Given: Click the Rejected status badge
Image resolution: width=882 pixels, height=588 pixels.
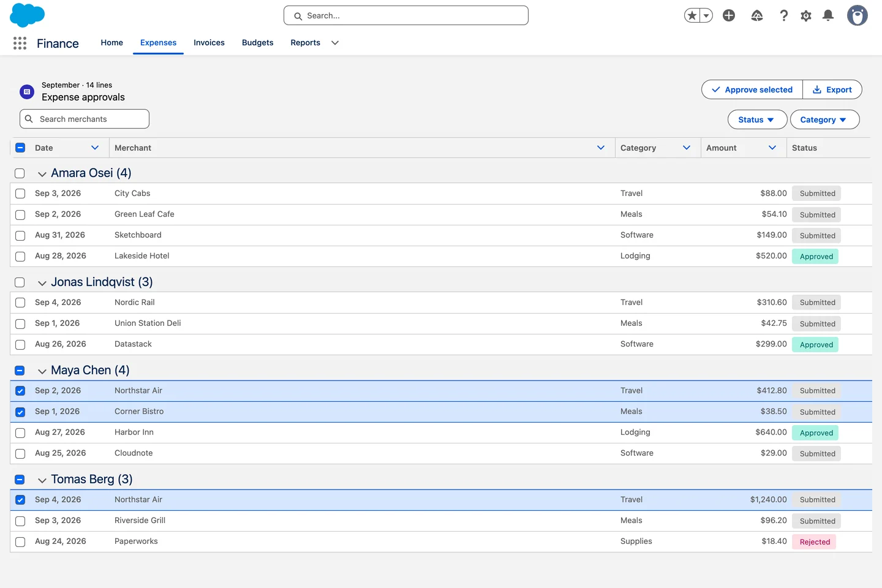Looking at the screenshot, I should click(x=815, y=542).
